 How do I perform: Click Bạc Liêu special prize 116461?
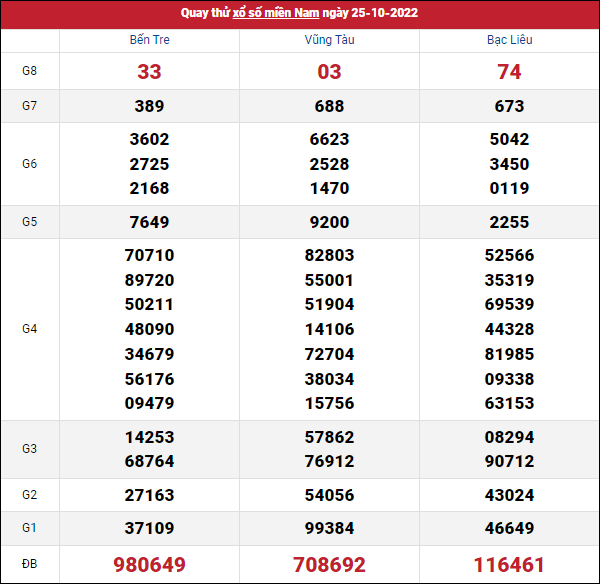click(509, 564)
